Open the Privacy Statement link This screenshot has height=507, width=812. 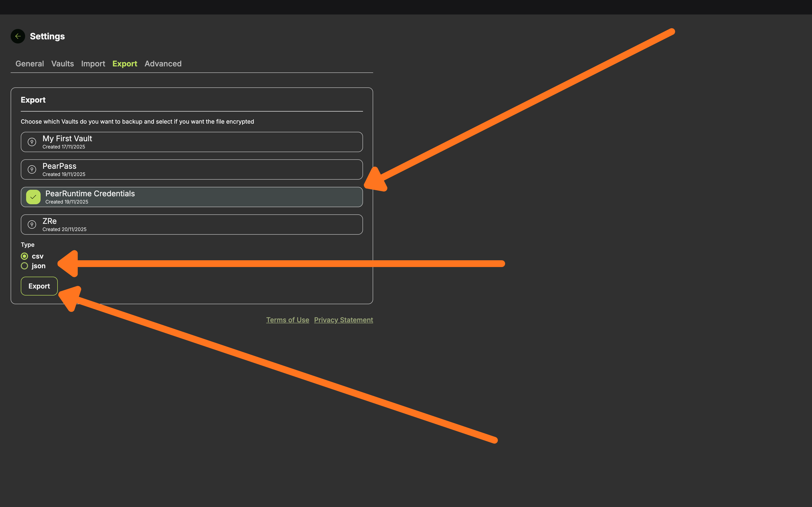343,320
